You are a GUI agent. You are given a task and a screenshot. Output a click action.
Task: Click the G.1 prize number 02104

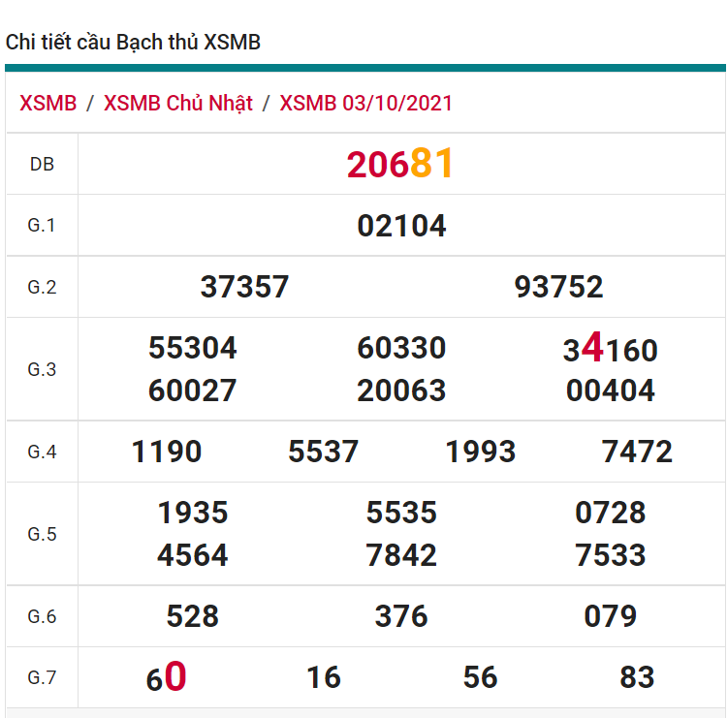coord(401,226)
